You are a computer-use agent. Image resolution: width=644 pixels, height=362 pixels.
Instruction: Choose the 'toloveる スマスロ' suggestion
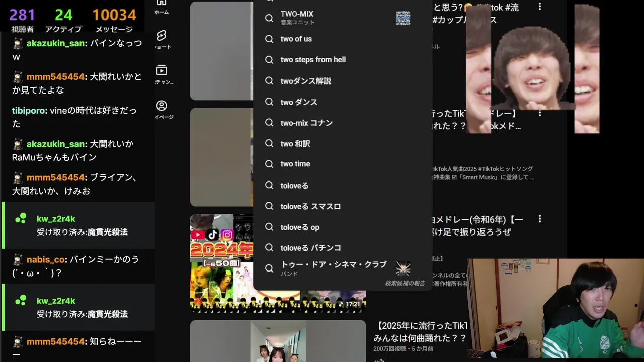[x=343, y=206]
